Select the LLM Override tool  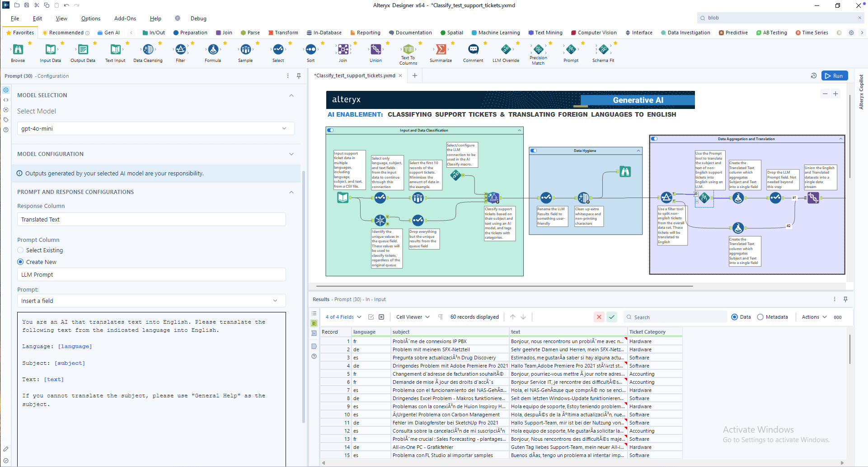coord(506,49)
